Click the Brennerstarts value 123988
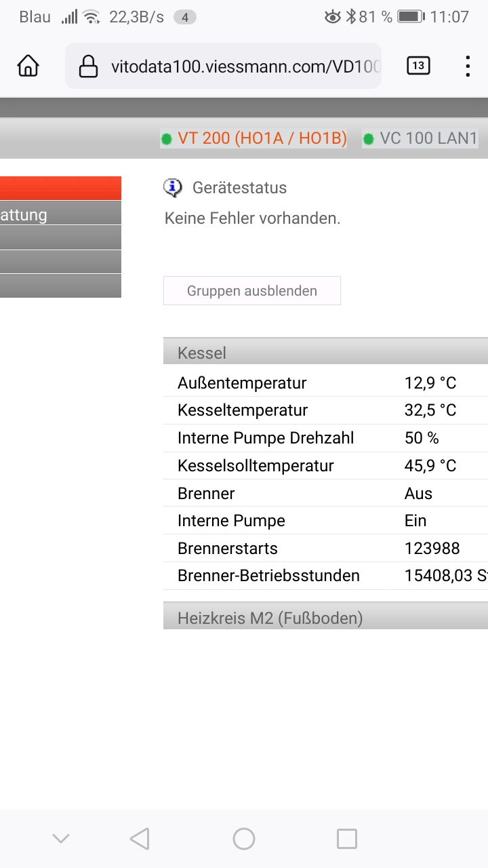 click(432, 549)
